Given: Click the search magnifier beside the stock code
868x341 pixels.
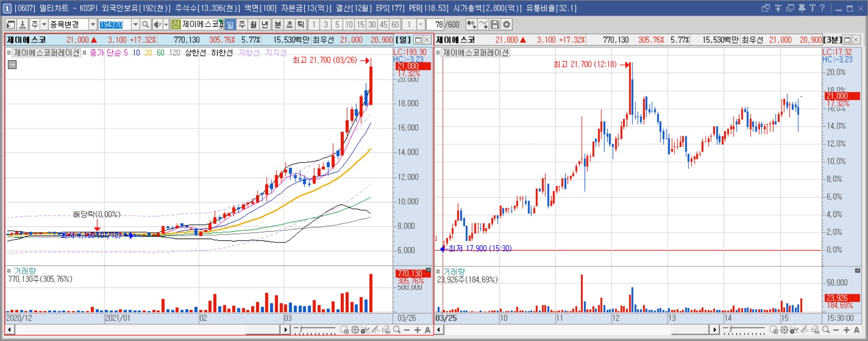Looking at the screenshot, I should [x=145, y=24].
